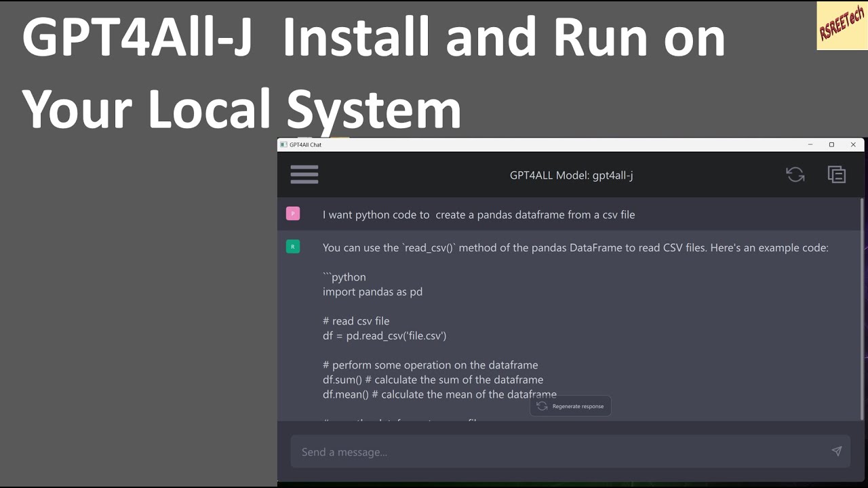This screenshot has height=488, width=868.
Task: Click the 'df.sum()' code line
Action: point(433,380)
